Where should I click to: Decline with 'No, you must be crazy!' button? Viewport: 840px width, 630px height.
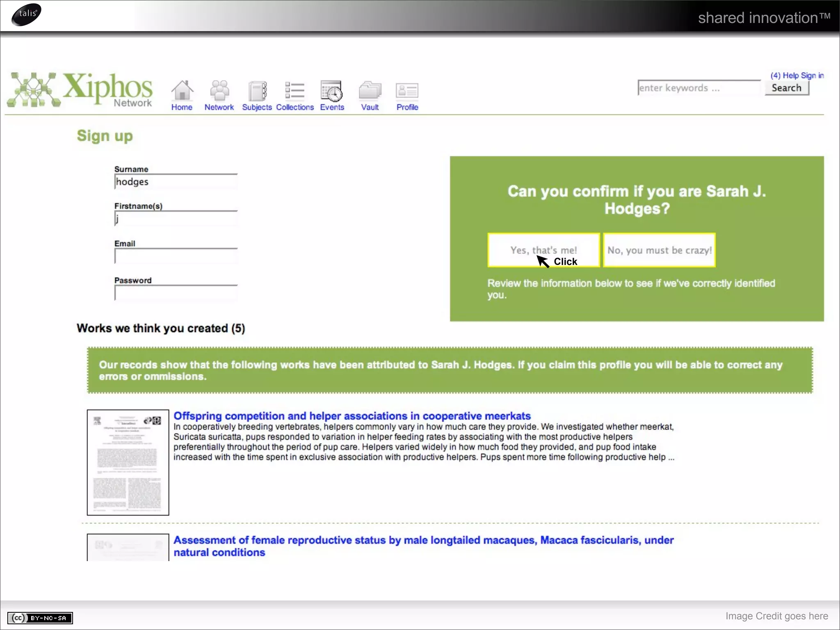[660, 250]
